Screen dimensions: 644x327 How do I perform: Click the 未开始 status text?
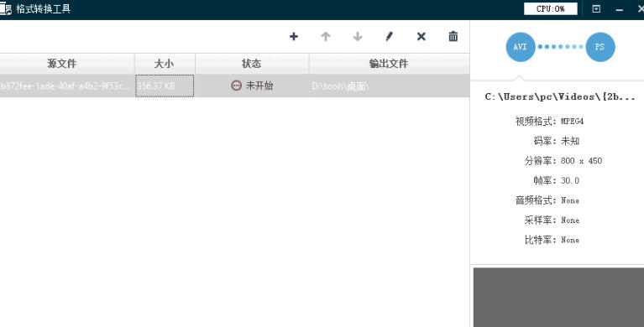coord(259,86)
